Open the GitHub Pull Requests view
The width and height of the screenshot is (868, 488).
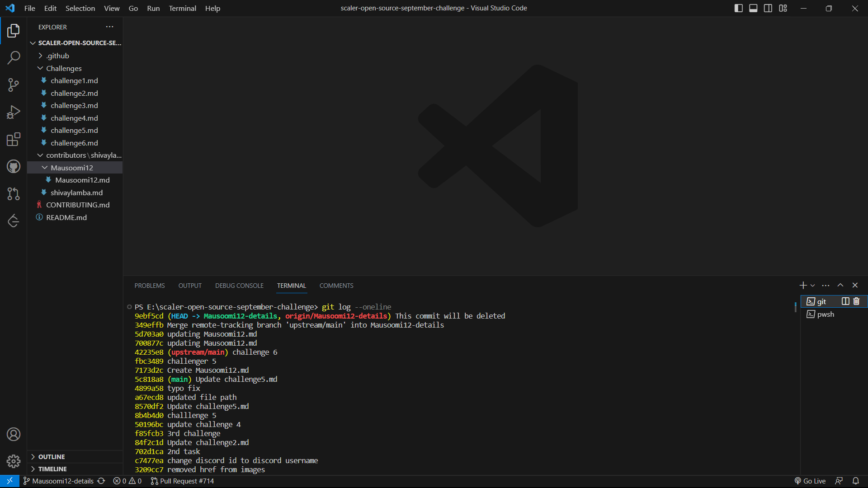click(x=14, y=194)
